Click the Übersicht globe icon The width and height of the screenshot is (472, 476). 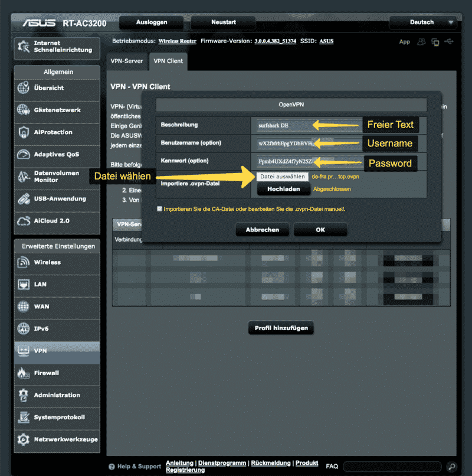tap(24, 88)
